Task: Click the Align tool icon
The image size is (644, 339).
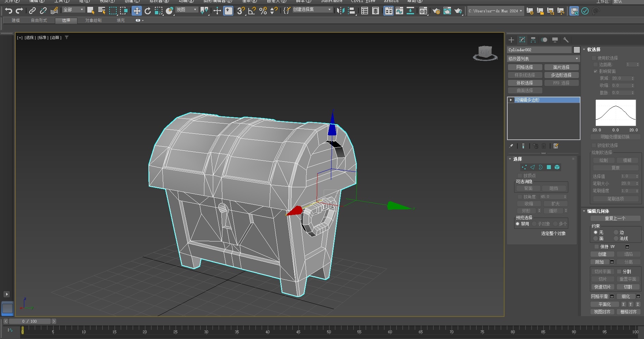Action: [x=351, y=11]
